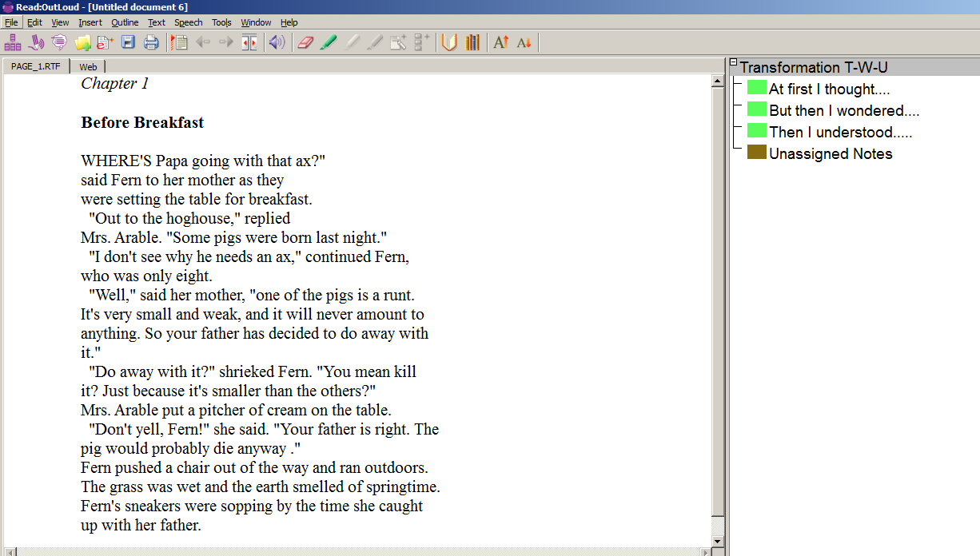Click the grayed add note pencil icon
This screenshot has height=556, width=980.
click(x=398, y=42)
